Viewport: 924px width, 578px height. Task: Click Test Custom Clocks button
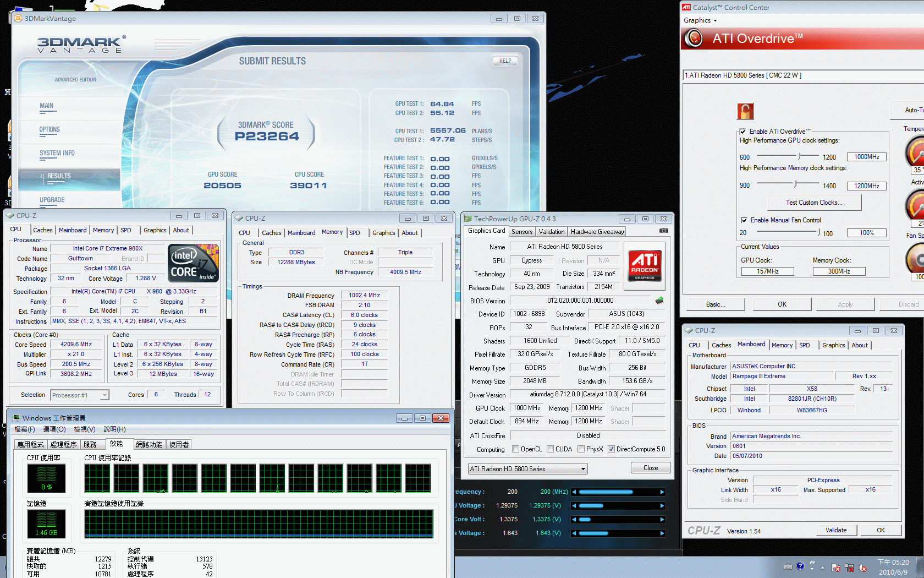click(814, 203)
